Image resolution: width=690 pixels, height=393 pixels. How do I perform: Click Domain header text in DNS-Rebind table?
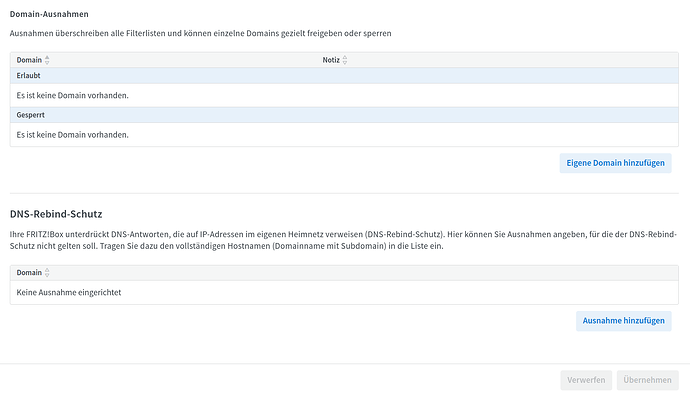(x=29, y=273)
